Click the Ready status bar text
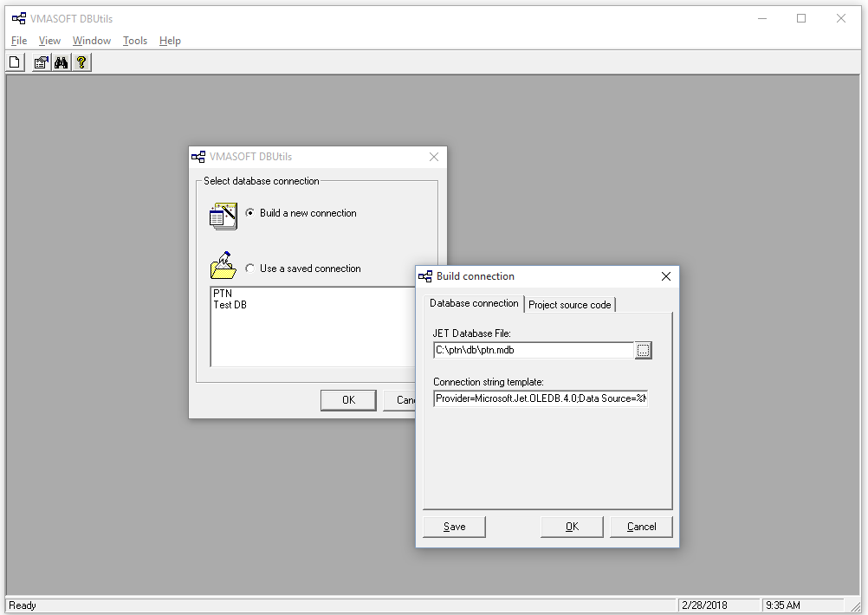 point(23,605)
